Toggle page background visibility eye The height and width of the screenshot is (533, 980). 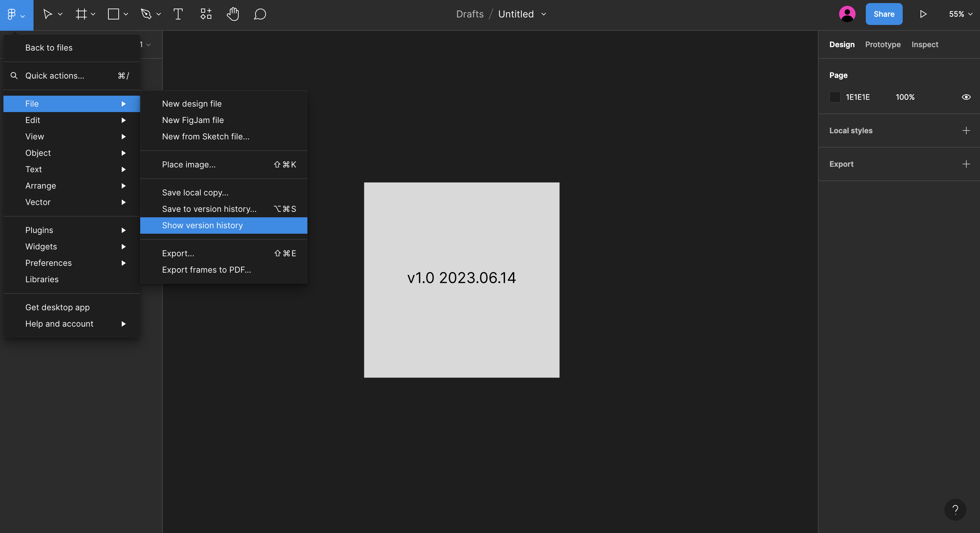(x=966, y=97)
